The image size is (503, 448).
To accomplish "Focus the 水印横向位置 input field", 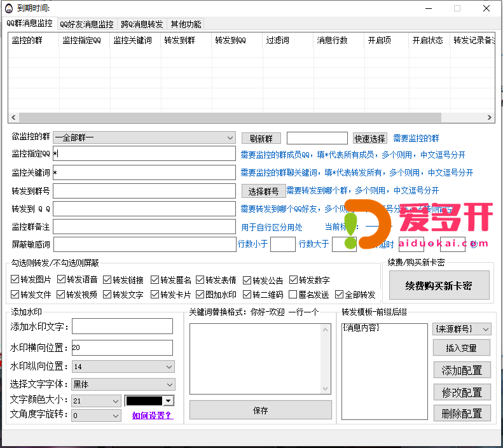I will click(x=122, y=347).
